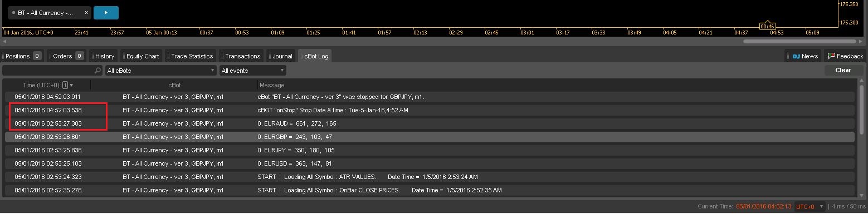Switch to the History tab
The image size is (868, 214).
click(103, 56)
